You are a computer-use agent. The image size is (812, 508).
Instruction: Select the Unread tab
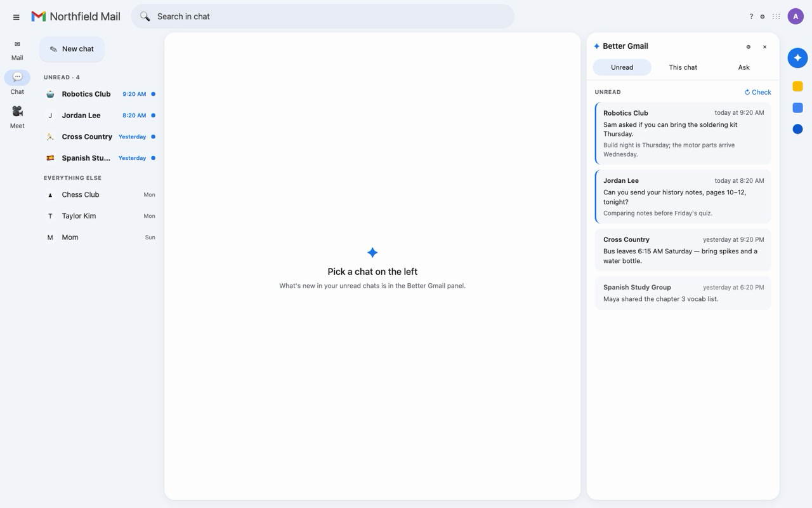(622, 67)
